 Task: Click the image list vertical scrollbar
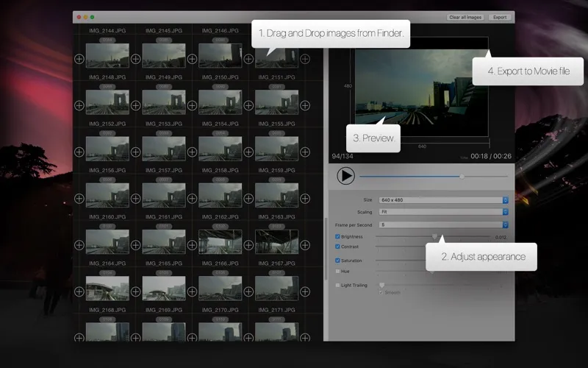(x=326, y=248)
